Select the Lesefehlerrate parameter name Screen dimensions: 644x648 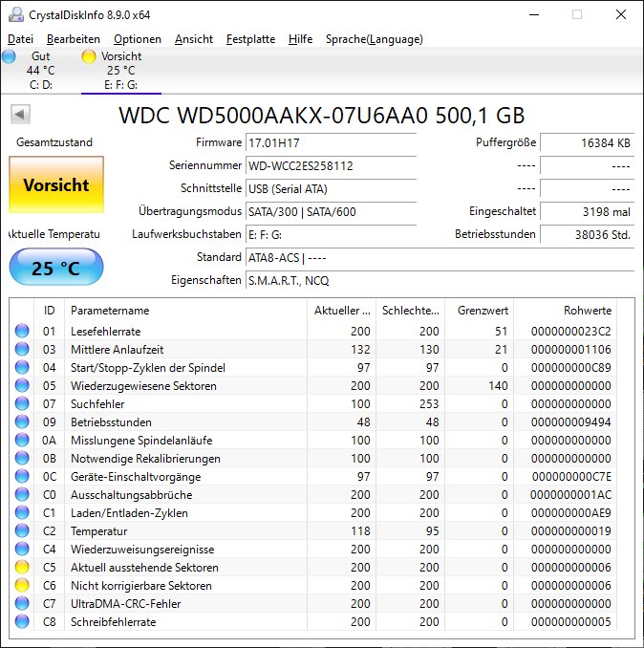pos(106,332)
